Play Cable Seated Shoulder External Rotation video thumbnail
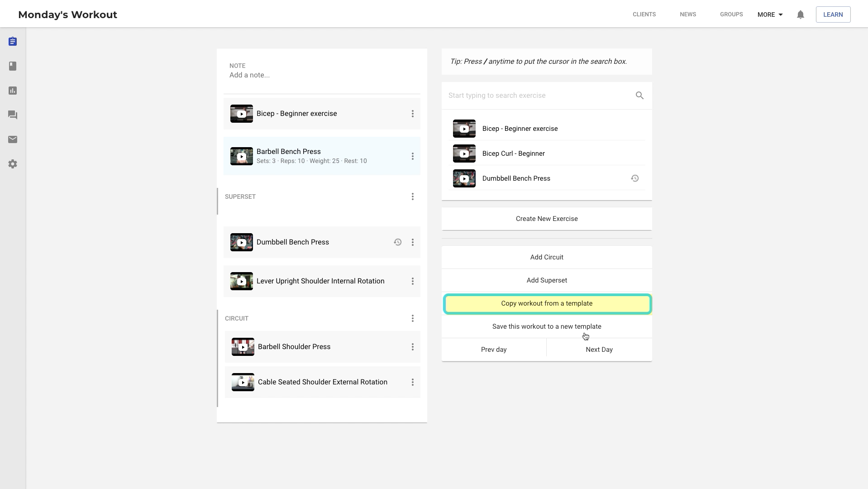Viewport: 868px width, 489px height. pyautogui.click(x=243, y=382)
